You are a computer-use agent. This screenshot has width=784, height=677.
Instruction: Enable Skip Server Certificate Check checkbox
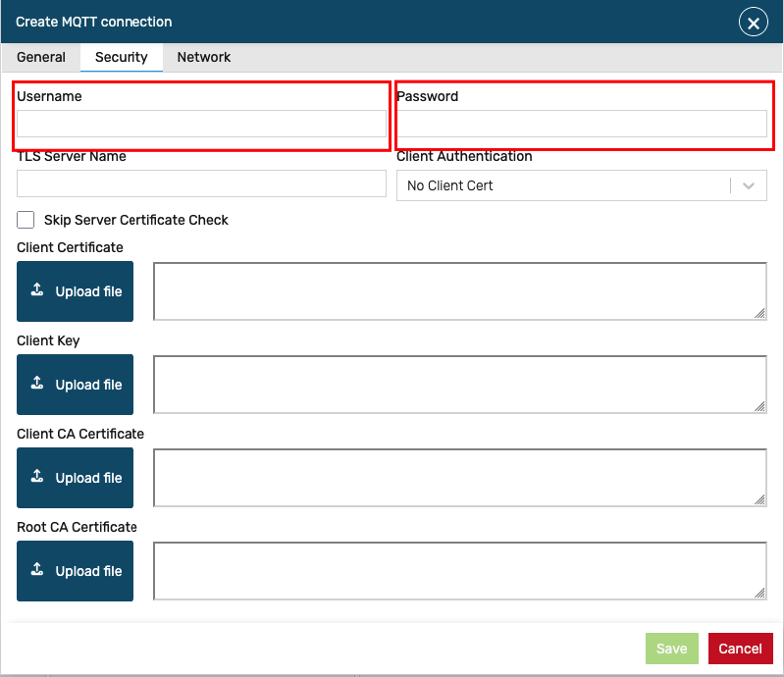pyautogui.click(x=26, y=220)
